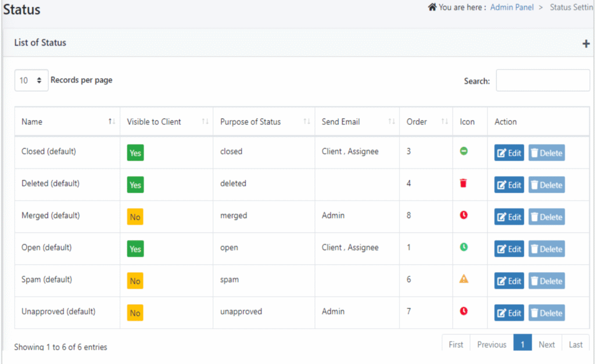This screenshot has height=364, width=595.
Task: Open the Records per page dropdown
Action: (31, 81)
